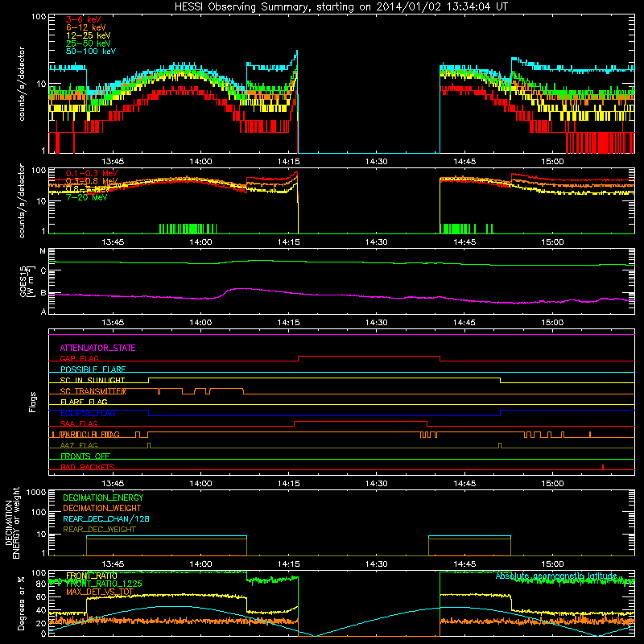Click the 0.1-0.3 MeV legend label
This screenshot has width=644, height=644.
coord(91,173)
